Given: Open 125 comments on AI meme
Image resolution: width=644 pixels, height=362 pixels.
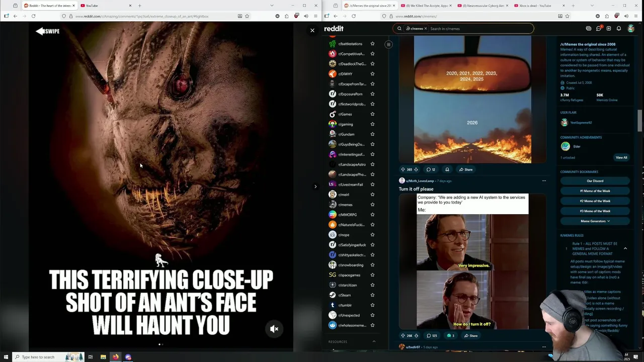Looking at the screenshot, I should [x=432, y=335].
